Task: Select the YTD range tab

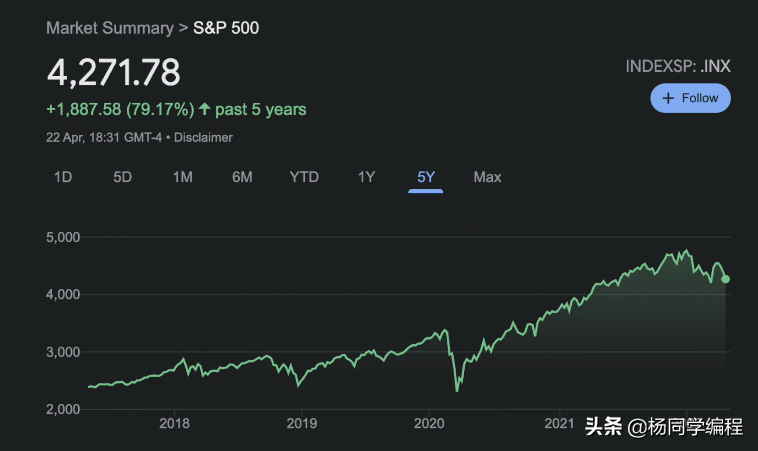Action: coord(304,177)
